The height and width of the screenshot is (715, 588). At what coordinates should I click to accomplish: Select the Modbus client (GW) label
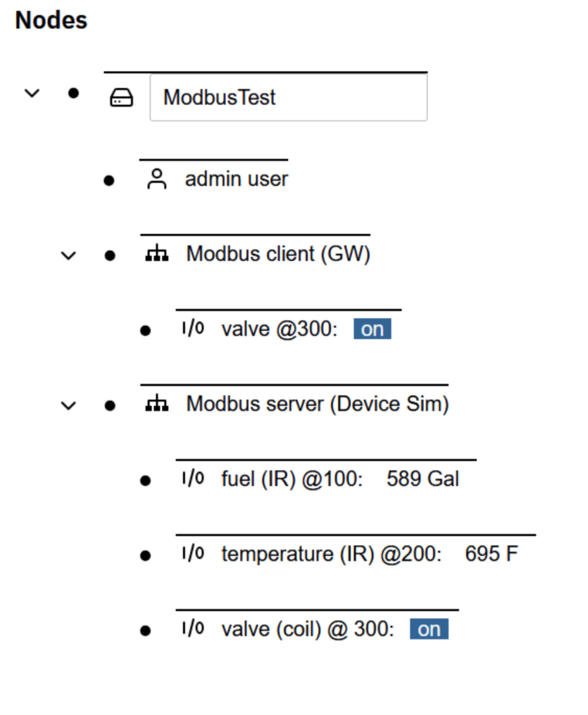(x=278, y=254)
